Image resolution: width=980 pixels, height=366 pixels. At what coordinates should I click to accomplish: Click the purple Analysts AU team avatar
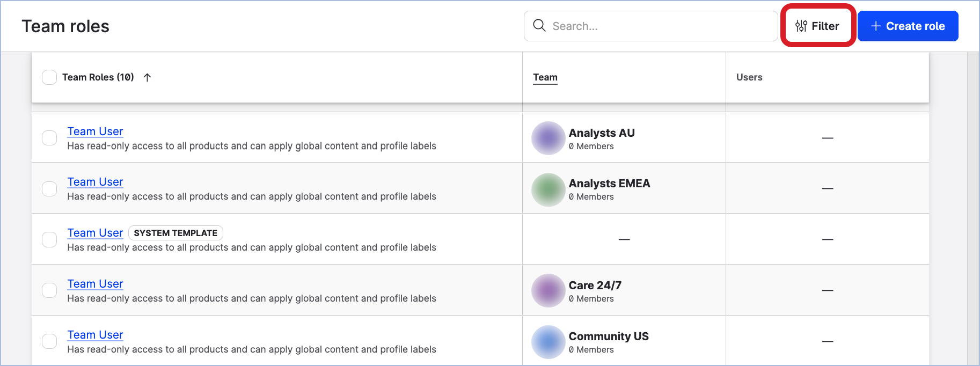(548, 138)
